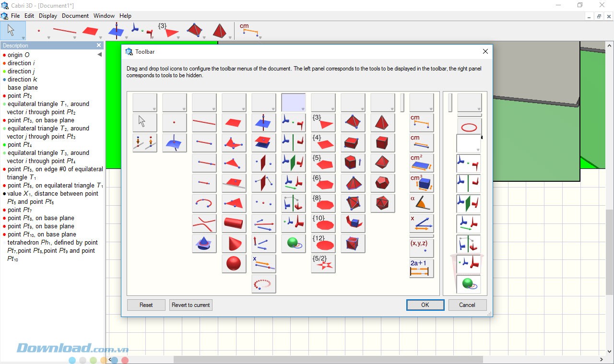Image resolution: width=614 pixels, height=364 pixels.
Task: Click the 2a+1 calculator tool icon
Action: (421, 268)
